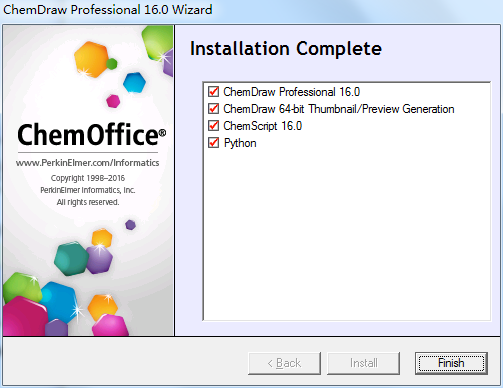Toggle the 64-bit Thumbnail/Preview Generation checkbox

[x=213, y=109]
